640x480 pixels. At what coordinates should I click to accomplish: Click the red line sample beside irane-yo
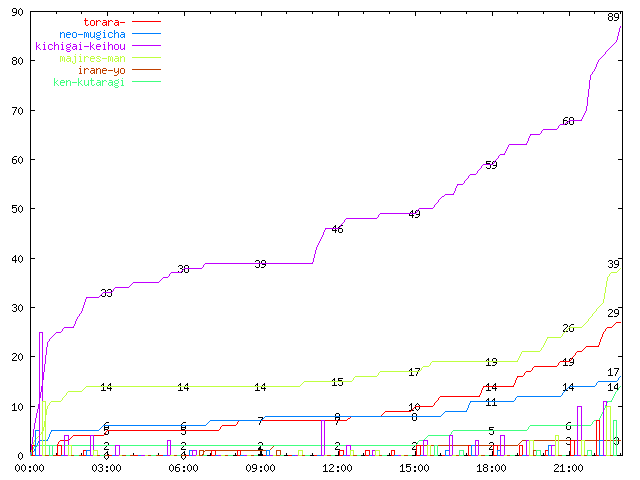[145, 69]
